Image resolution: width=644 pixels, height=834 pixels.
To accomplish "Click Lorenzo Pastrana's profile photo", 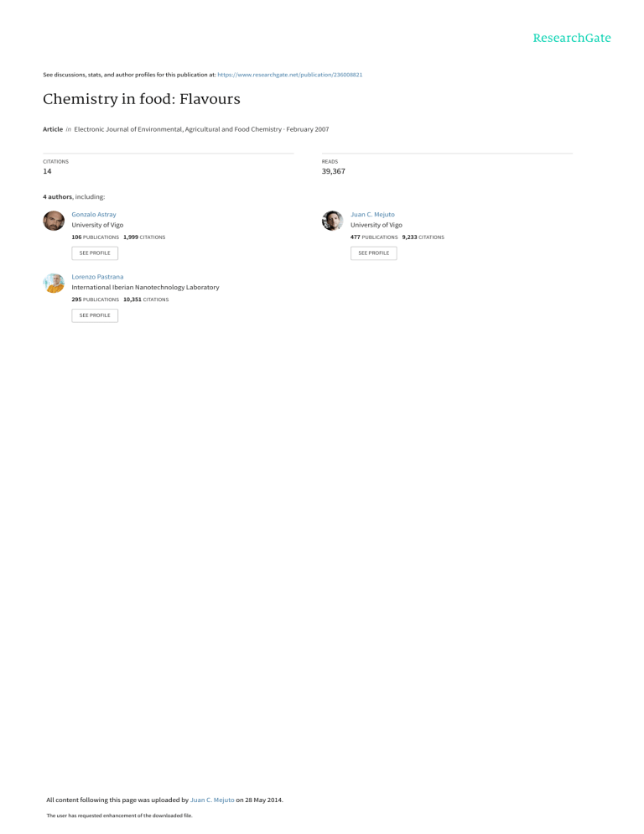I will pyautogui.click(x=54, y=283).
